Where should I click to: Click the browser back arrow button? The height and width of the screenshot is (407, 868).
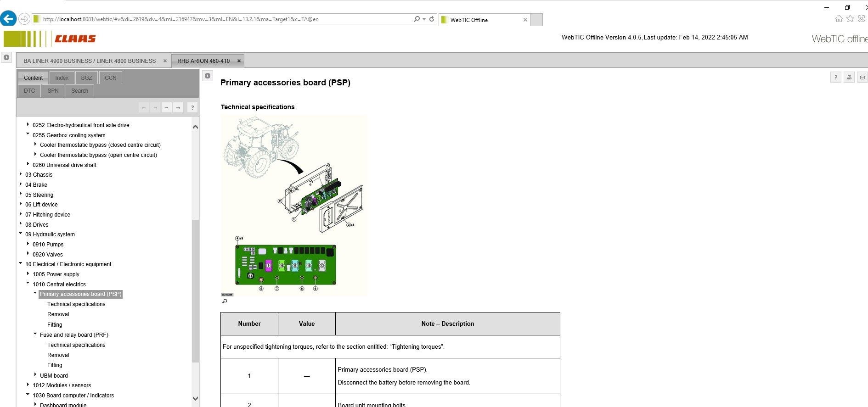tap(8, 19)
